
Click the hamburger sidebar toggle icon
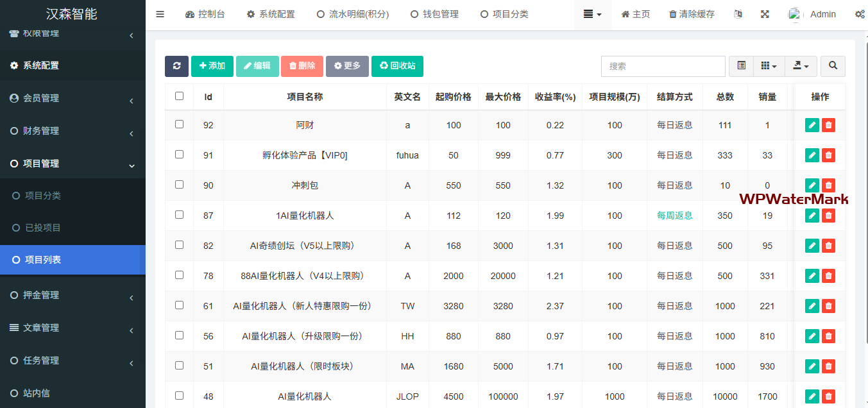[x=160, y=14]
